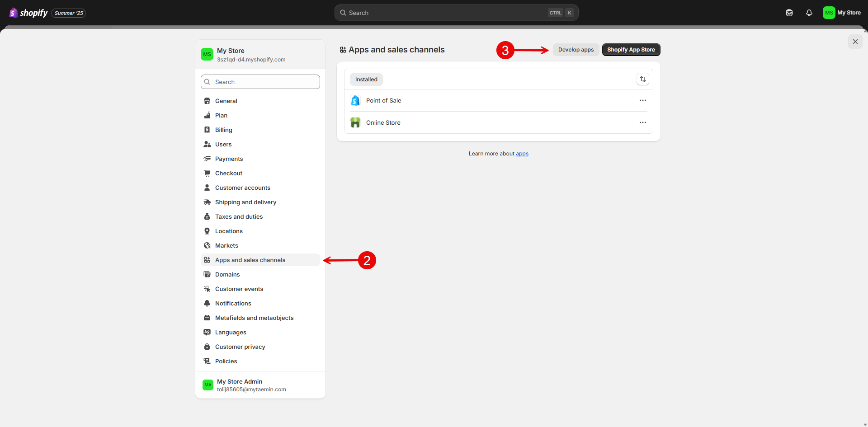The height and width of the screenshot is (427, 868).
Task: Click the Online Store app icon
Action: (355, 122)
